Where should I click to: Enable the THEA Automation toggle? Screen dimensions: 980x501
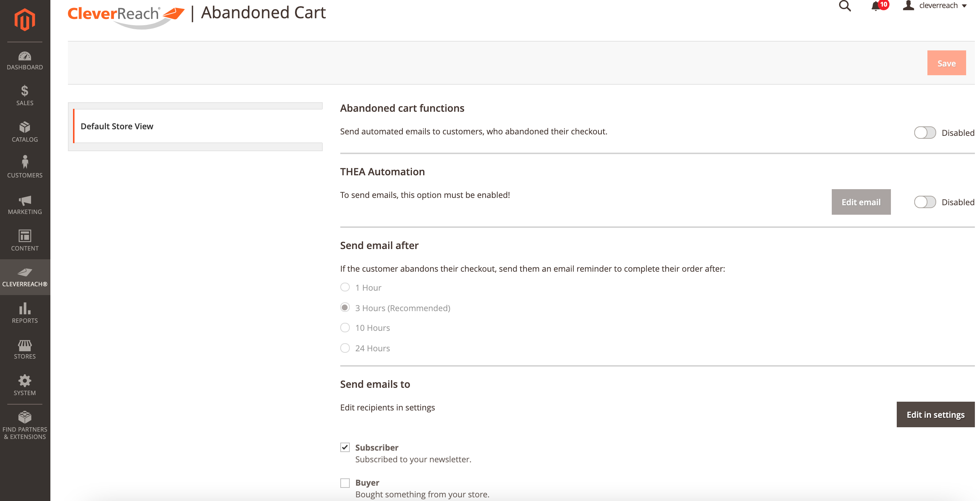tap(925, 202)
